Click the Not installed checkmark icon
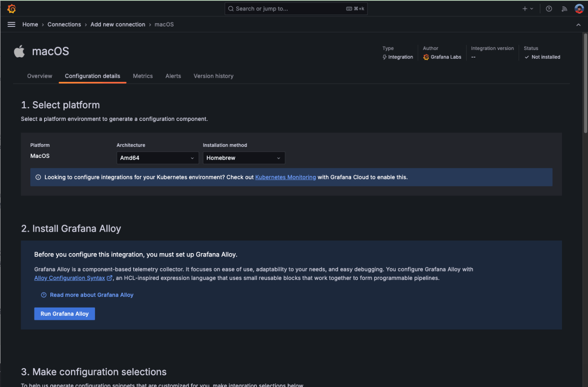The height and width of the screenshot is (387, 588). pyautogui.click(x=527, y=57)
